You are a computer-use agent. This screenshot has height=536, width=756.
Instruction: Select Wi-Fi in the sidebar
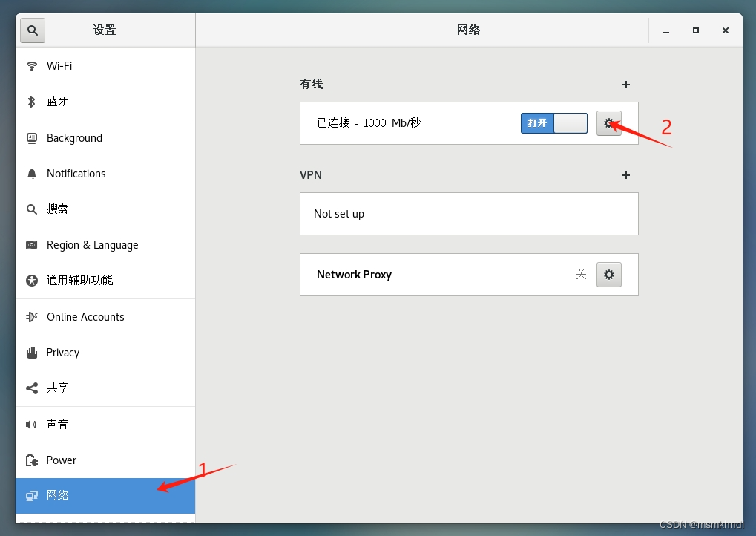[105, 66]
